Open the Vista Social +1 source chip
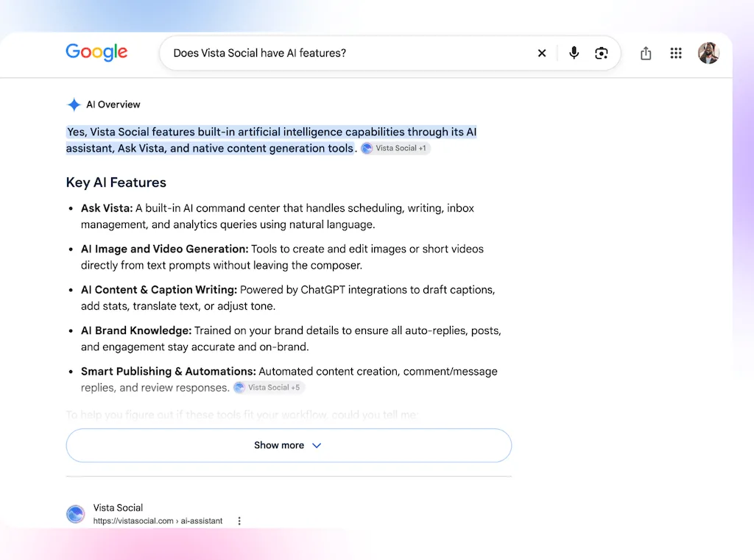 click(x=395, y=148)
